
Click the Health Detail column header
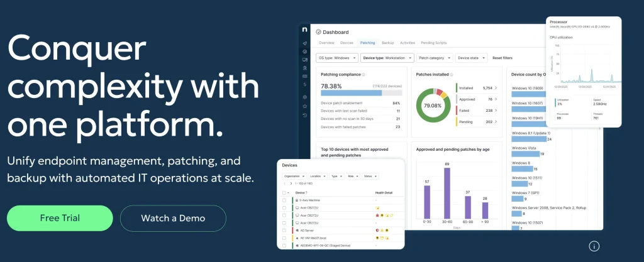point(384,193)
